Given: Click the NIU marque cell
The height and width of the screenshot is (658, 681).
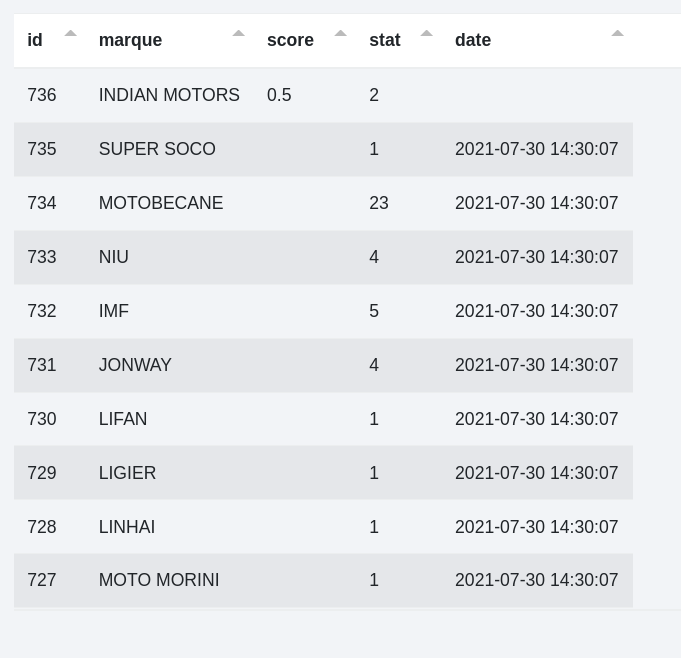Looking at the screenshot, I should (x=114, y=257).
